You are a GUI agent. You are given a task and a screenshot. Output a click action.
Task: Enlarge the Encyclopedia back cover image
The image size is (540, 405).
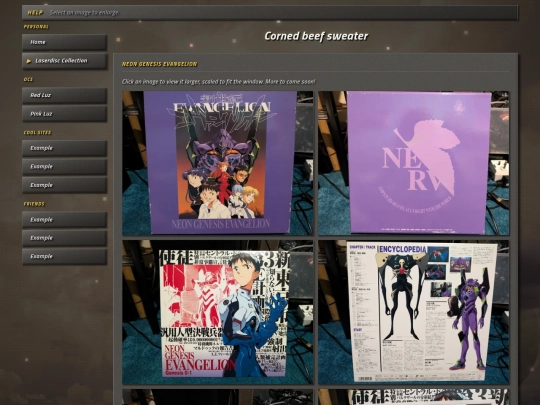pos(413,312)
